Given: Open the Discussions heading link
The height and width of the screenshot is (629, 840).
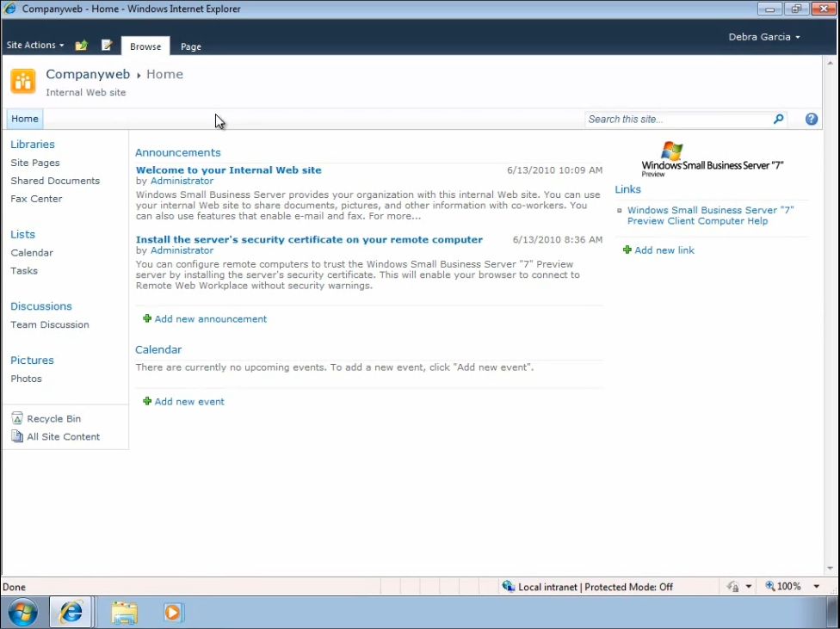Looking at the screenshot, I should pyautogui.click(x=41, y=306).
